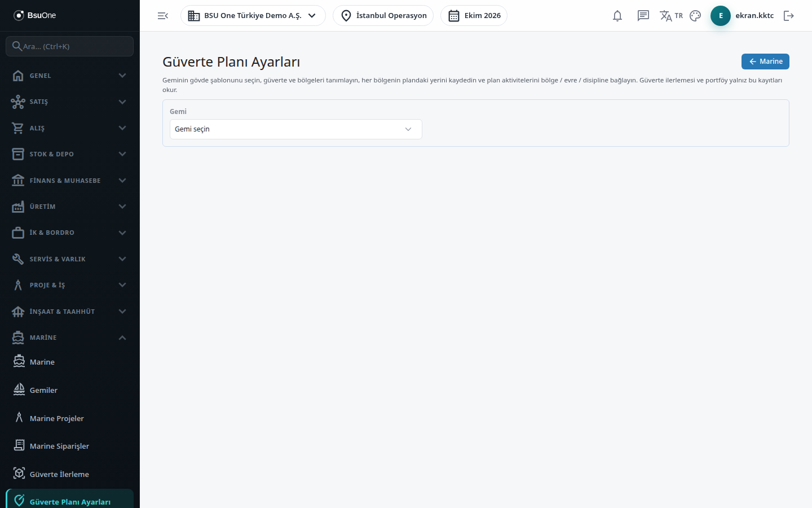The width and height of the screenshot is (812, 508).
Task: Collapse the sidebar with the menu toggle icon
Action: click(163, 16)
